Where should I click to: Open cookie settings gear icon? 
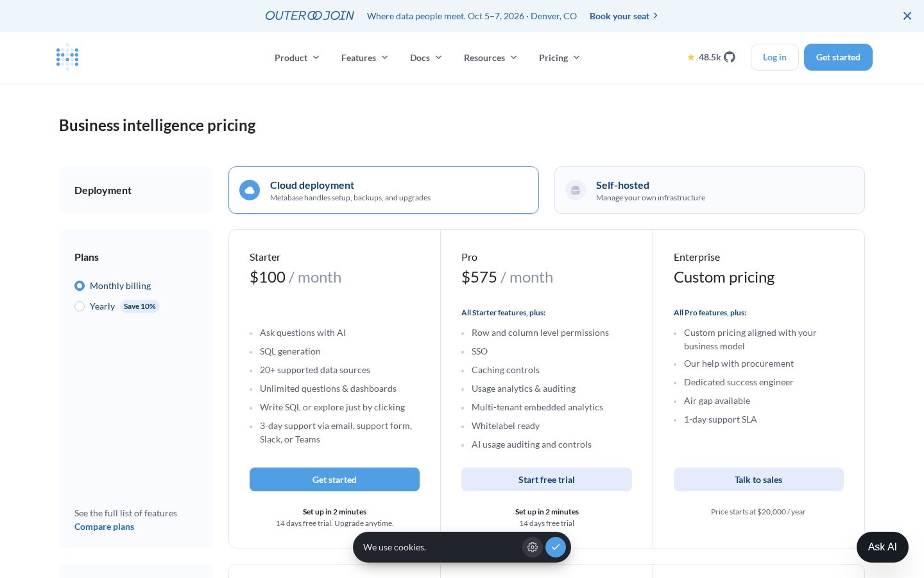pos(533,547)
